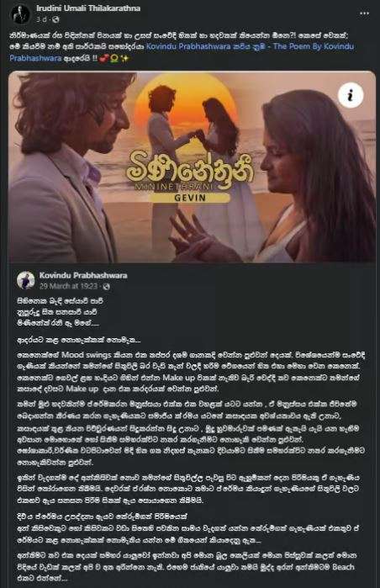Image resolution: width=380 pixels, height=588 pixels.
Task: Open the '29 March at 19:23' timestamp
Action: pos(68,287)
